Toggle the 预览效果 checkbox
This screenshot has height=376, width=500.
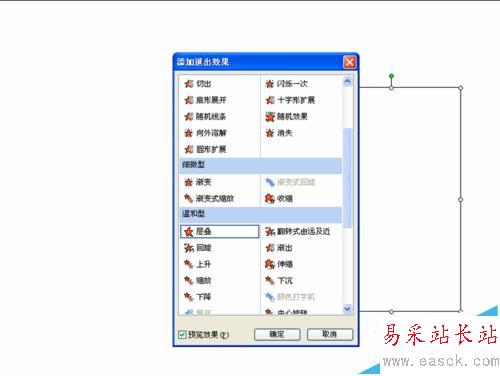[182, 334]
